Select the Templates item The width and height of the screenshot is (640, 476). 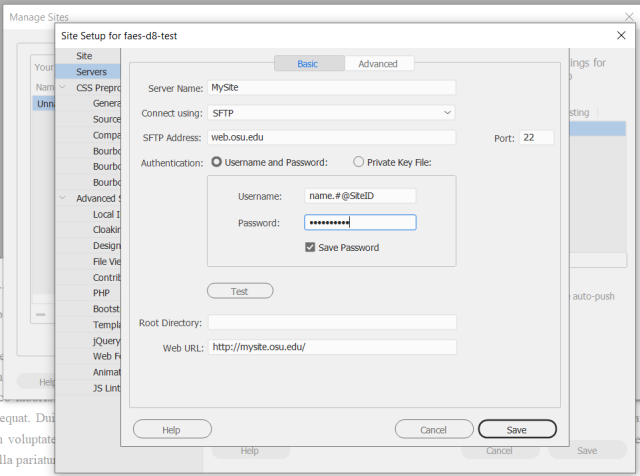(107, 325)
